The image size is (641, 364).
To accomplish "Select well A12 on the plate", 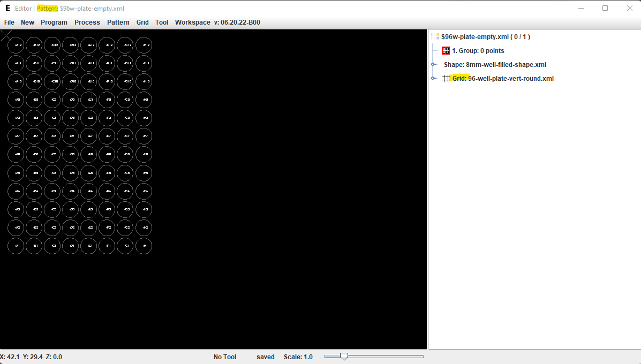I will [x=16, y=45].
